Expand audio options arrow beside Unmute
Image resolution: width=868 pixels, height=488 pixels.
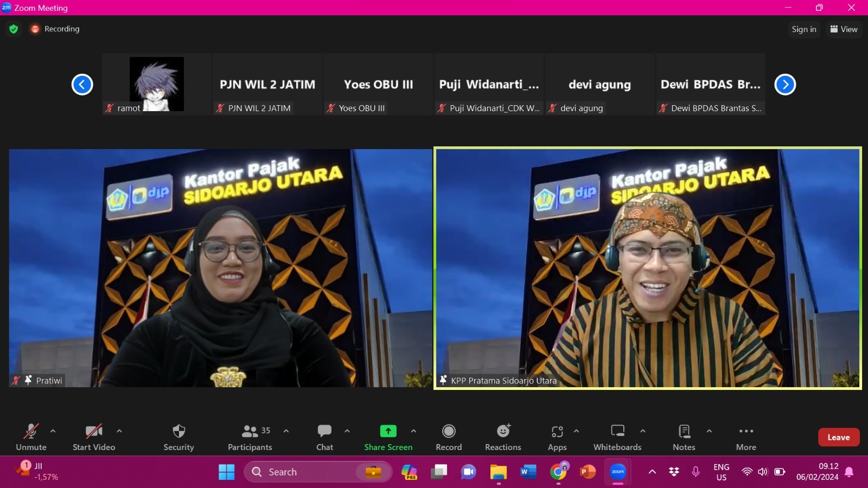(x=53, y=431)
